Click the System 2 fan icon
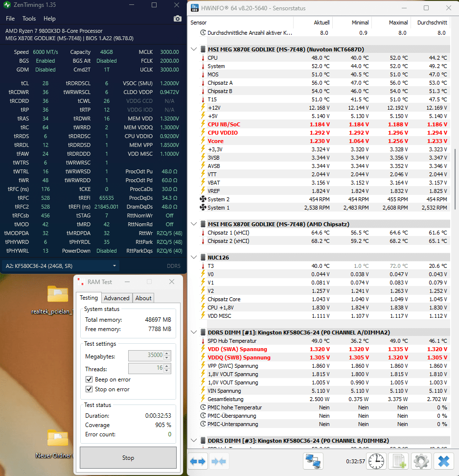 203,199
